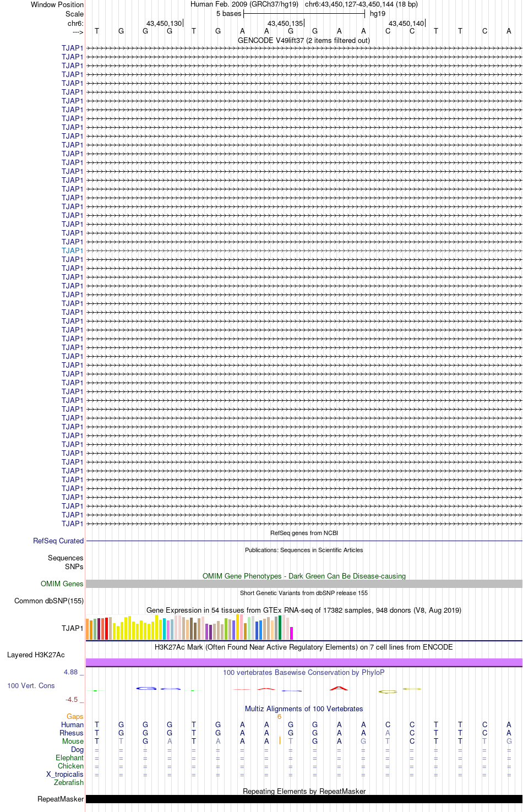Select the Dog alignment row label

click(77, 750)
